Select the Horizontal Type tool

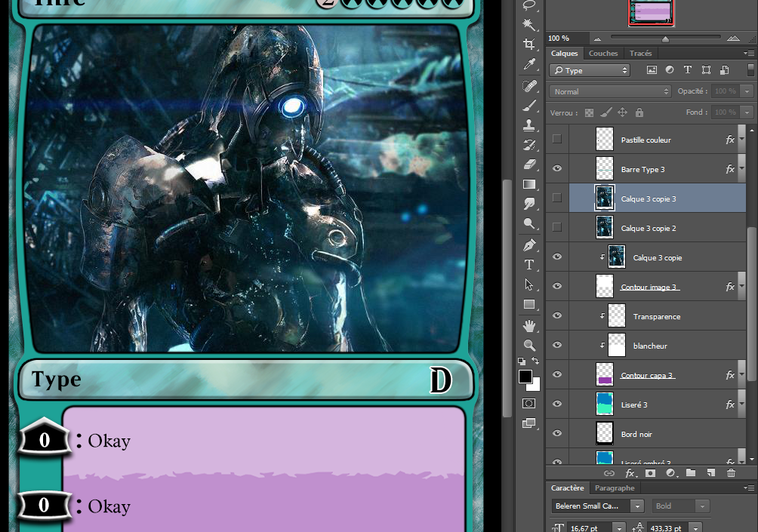click(x=529, y=265)
